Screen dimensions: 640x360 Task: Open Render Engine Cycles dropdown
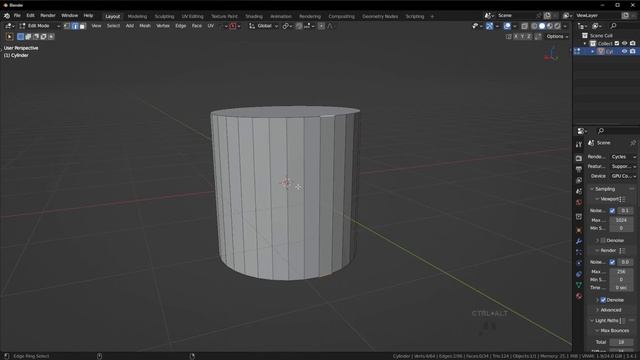623,157
